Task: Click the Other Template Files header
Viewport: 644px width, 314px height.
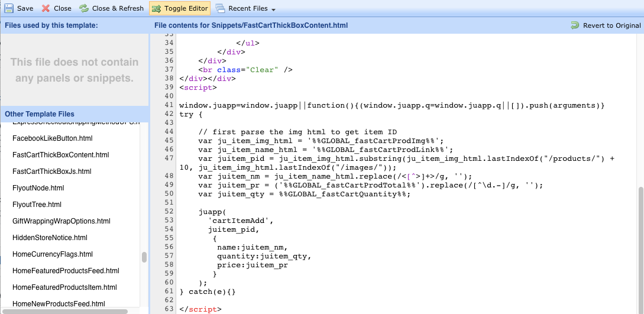Action: click(x=40, y=114)
